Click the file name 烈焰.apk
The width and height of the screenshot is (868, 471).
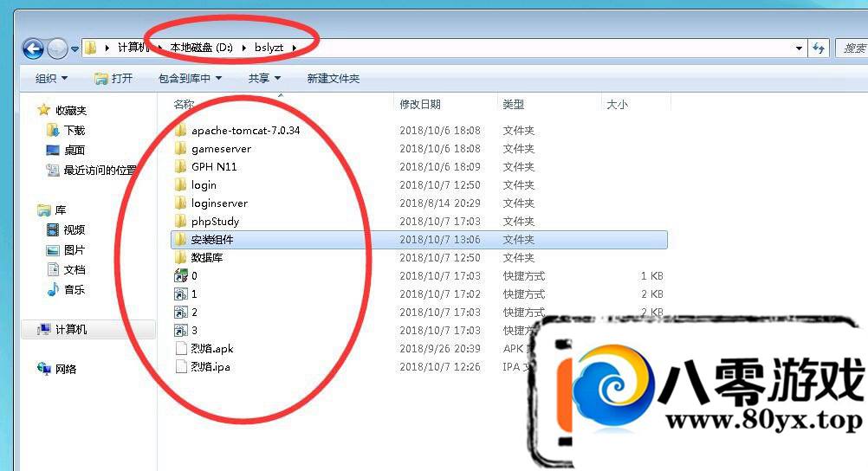point(212,349)
